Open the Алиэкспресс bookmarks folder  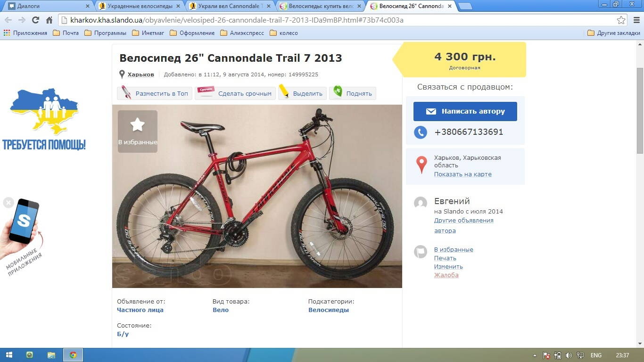pos(239,33)
